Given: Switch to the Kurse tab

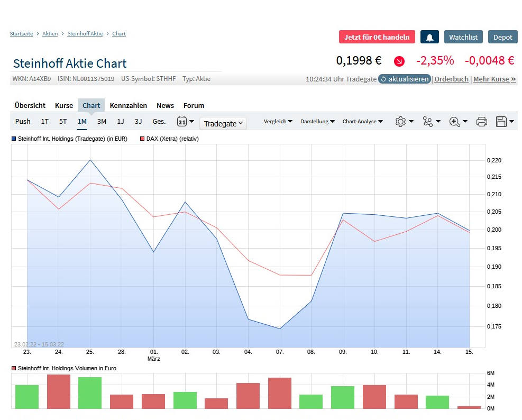Looking at the screenshot, I should pos(64,105).
